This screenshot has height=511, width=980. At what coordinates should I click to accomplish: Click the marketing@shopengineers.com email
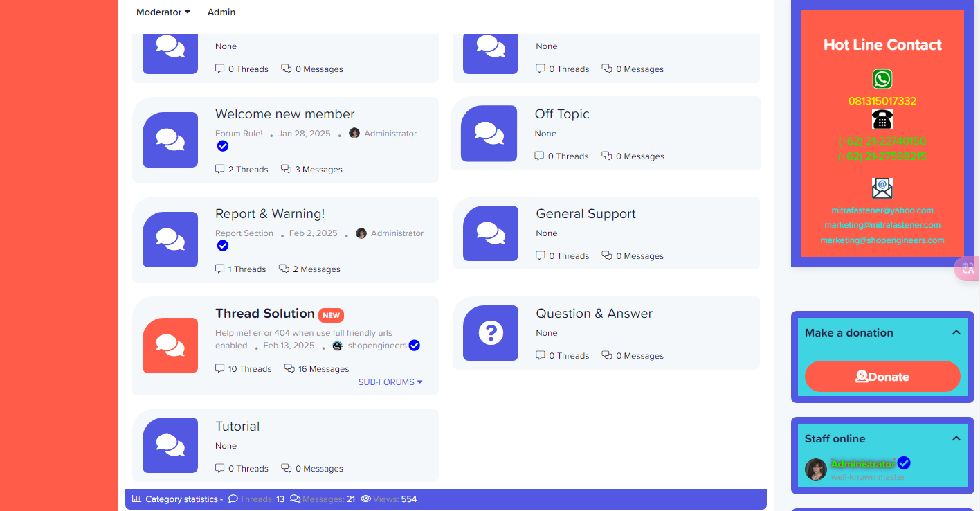pyautogui.click(x=882, y=240)
